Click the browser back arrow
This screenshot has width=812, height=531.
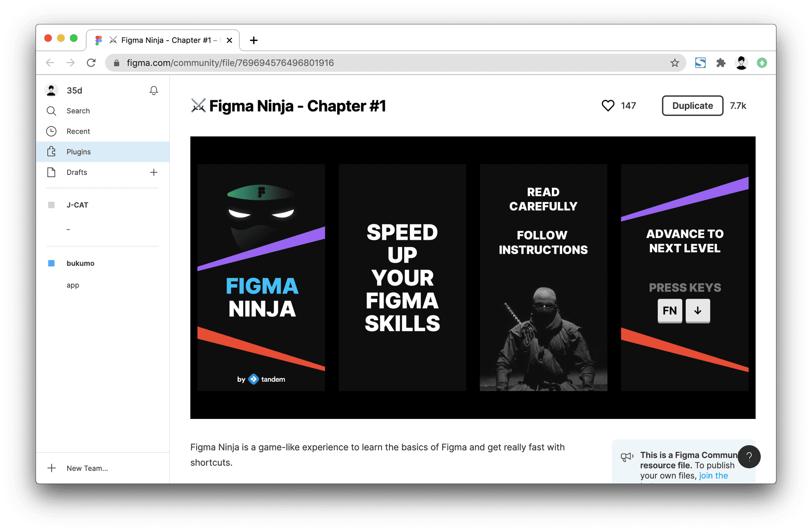tap(50, 63)
